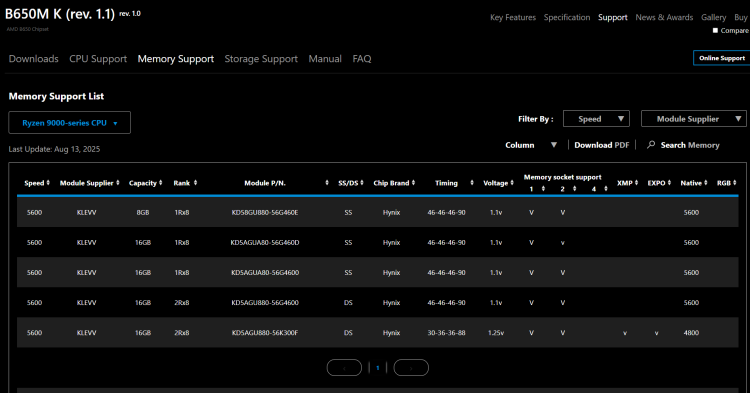
Task: Click the rev. 1.0 label
Action: click(x=130, y=13)
